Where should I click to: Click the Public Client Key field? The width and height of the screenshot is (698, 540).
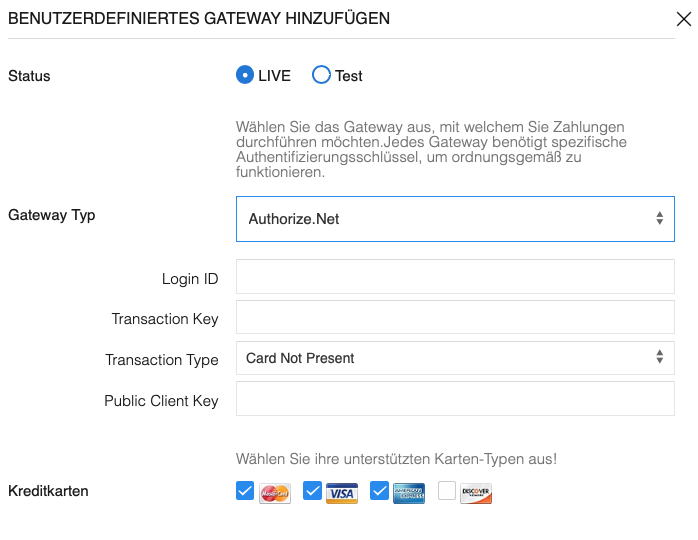point(455,399)
